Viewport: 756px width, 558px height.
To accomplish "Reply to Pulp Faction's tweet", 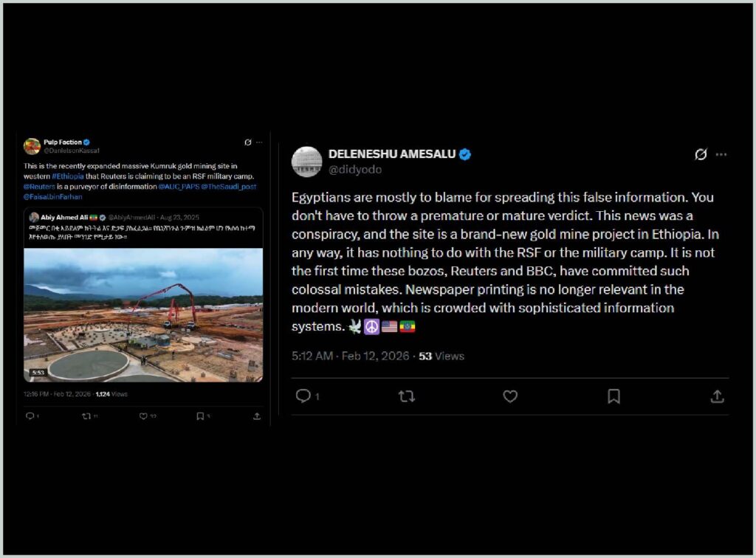I will [x=30, y=416].
